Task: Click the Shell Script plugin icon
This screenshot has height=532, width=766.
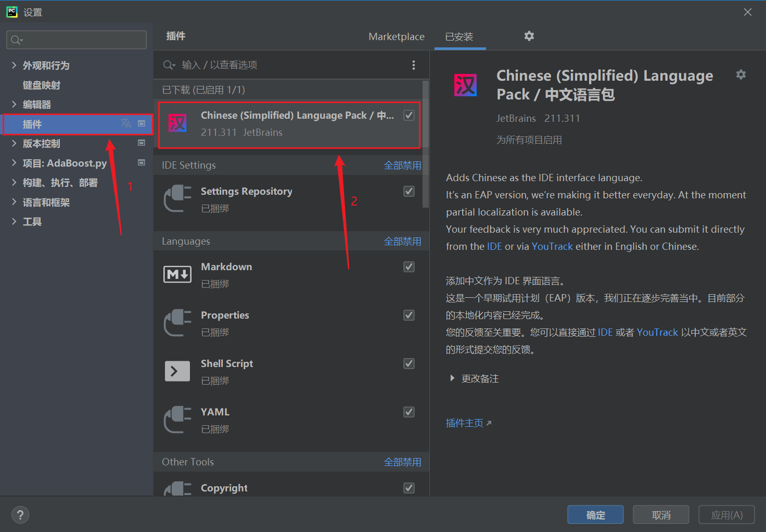Action: tap(177, 371)
